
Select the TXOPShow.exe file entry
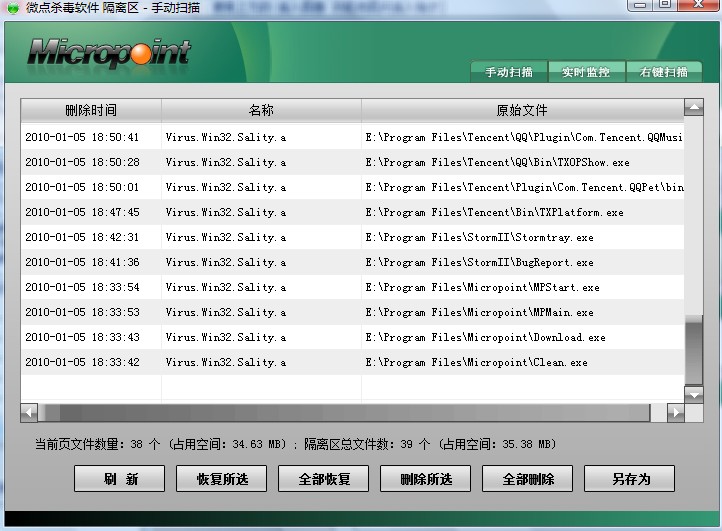352,162
